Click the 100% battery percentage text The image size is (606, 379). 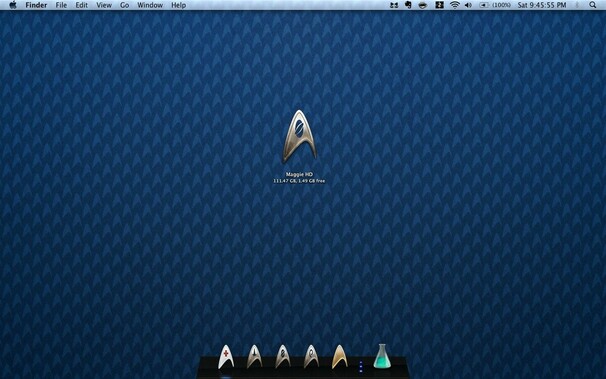point(501,5)
